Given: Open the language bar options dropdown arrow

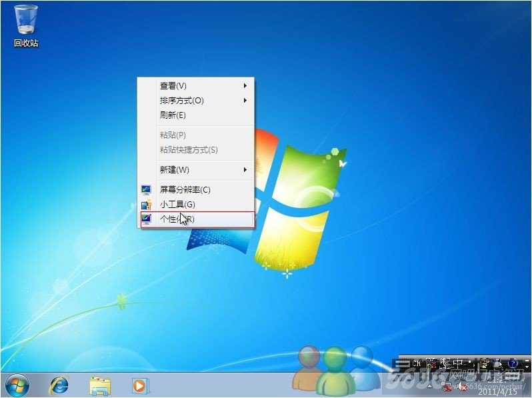Looking at the screenshot, I should pos(527,367).
